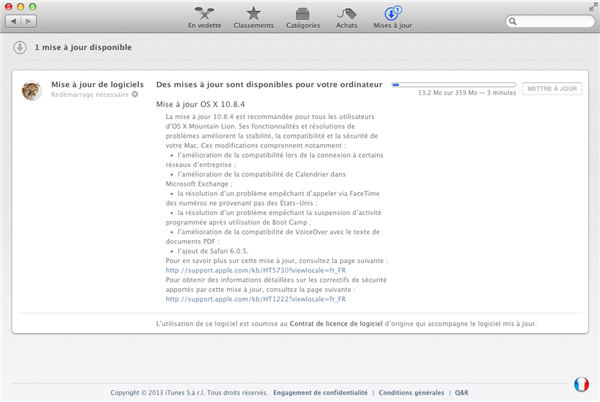Image resolution: width=600 pixels, height=402 pixels.
Task: Open the HT5730 support link
Action: [x=256, y=270]
